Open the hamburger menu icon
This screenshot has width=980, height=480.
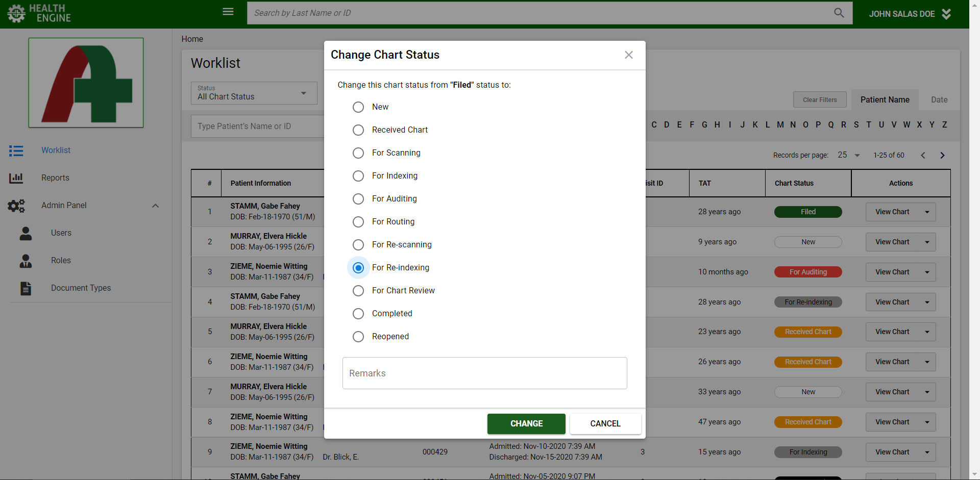228,12
